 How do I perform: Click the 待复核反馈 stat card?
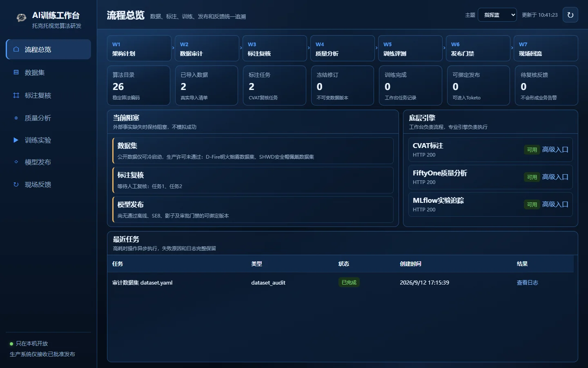[x=546, y=85]
